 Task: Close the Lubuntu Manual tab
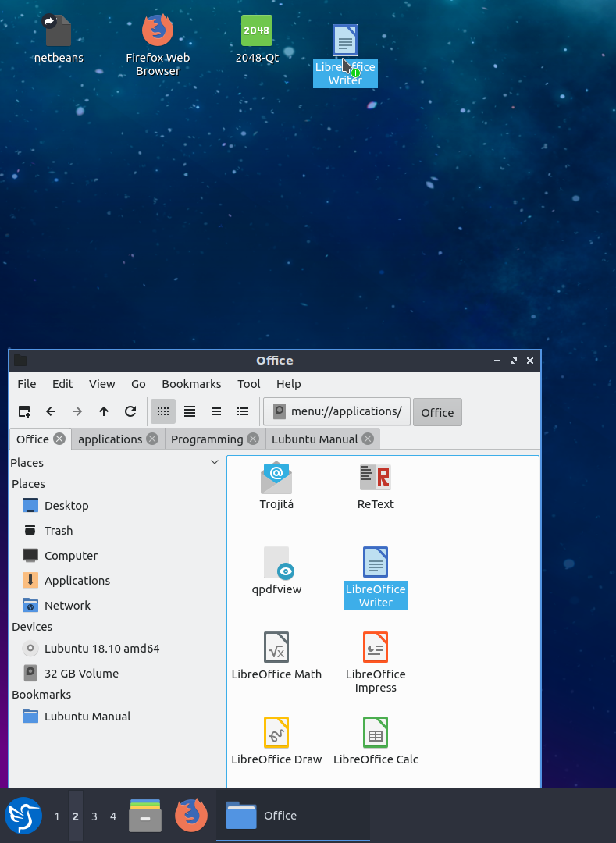coord(367,439)
